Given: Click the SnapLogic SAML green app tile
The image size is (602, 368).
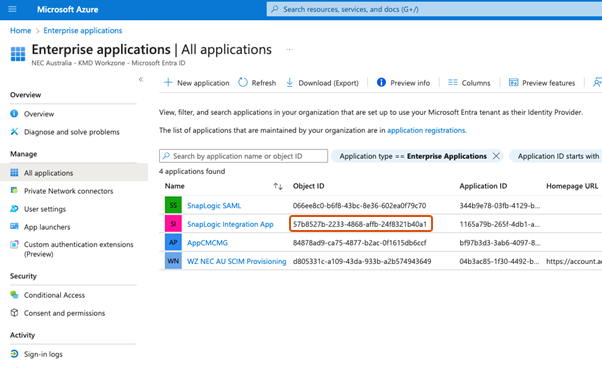Looking at the screenshot, I should coord(173,205).
